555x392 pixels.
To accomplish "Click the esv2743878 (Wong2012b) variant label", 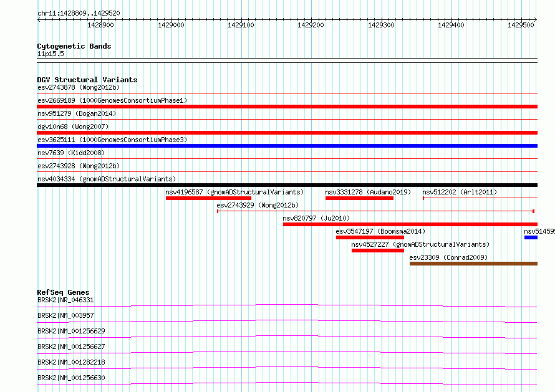I will click(79, 87).
